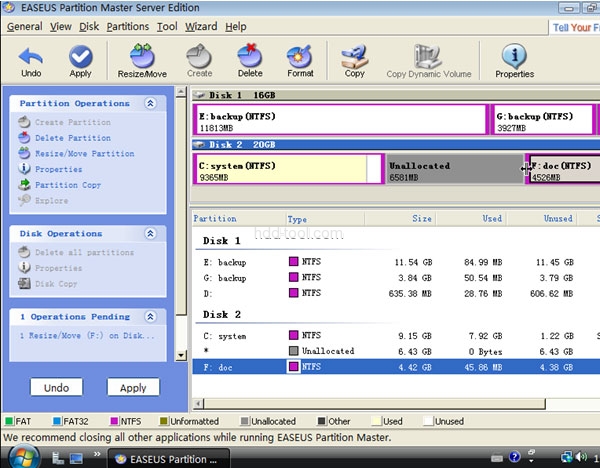Click the Disk 1 16GB header

tap(396, 95)
